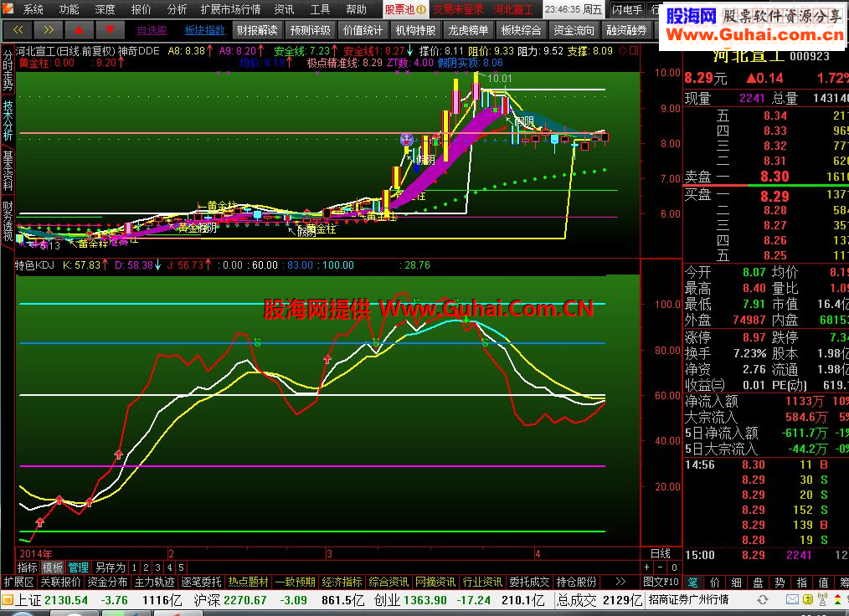Image resolution: width=849 pixels, height=616 pixels.
Task: Click 资金流向 toolbar button
Action: [574, 30]
